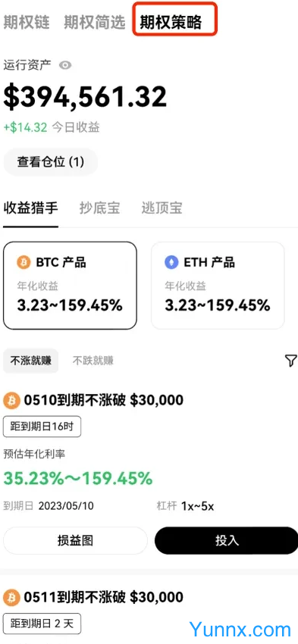298x644 pixels.
Task: Switch to the 期权链 tab
Action: click(27, 22)
